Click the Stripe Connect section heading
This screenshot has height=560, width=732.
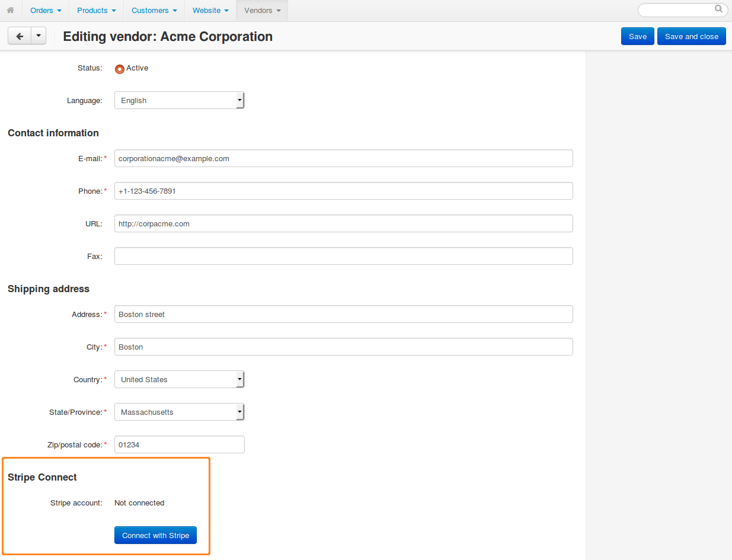(42, 477)
